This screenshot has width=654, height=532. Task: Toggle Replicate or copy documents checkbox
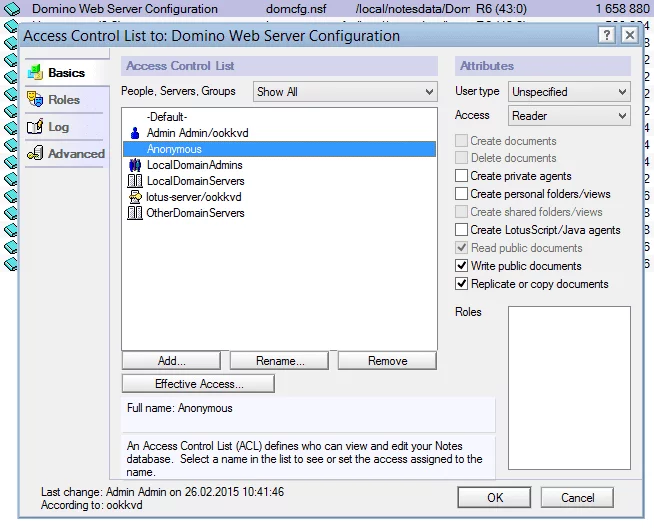pyautogui.click(x=461, y=284)
